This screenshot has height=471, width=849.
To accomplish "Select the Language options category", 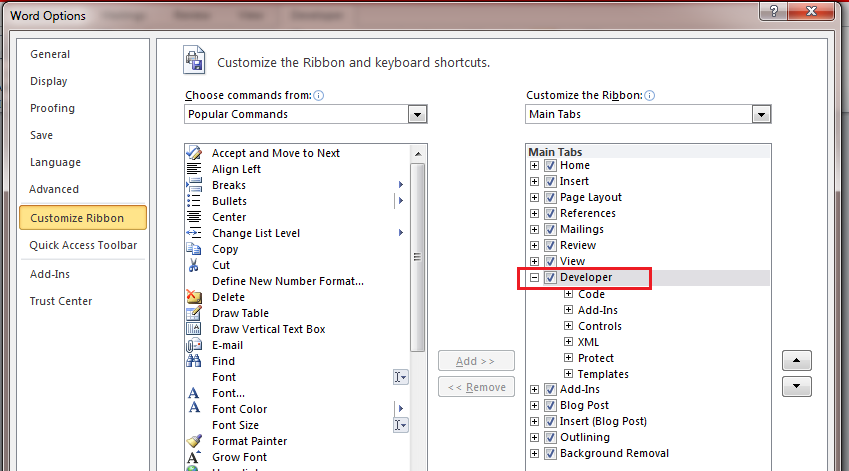I will [55, 162].
